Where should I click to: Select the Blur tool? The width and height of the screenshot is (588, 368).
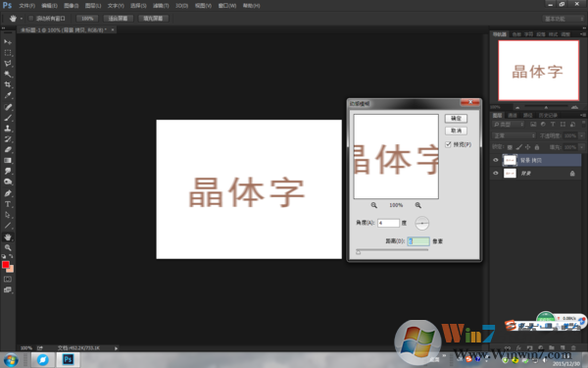coord(8,171)
